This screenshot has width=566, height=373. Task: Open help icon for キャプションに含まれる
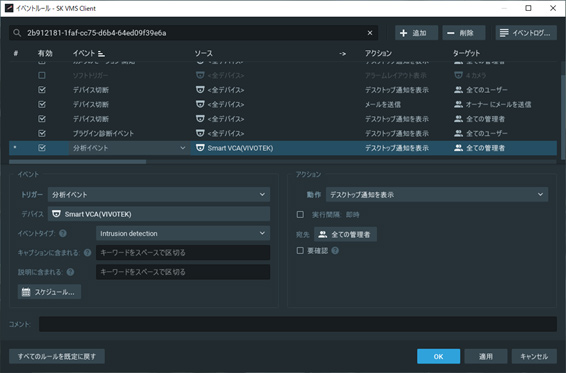[87, 253]
